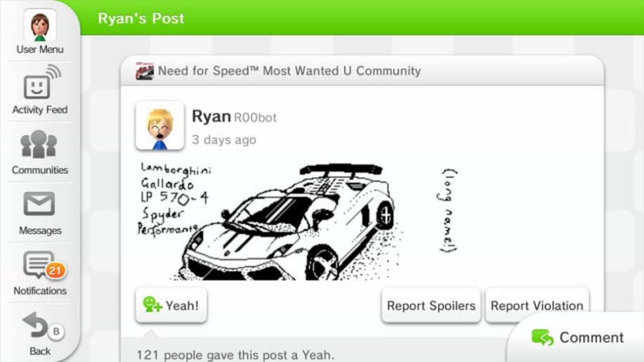Click Report Violation button
Image resolution: width=644 pixels, height=362 pixels.
537,305
